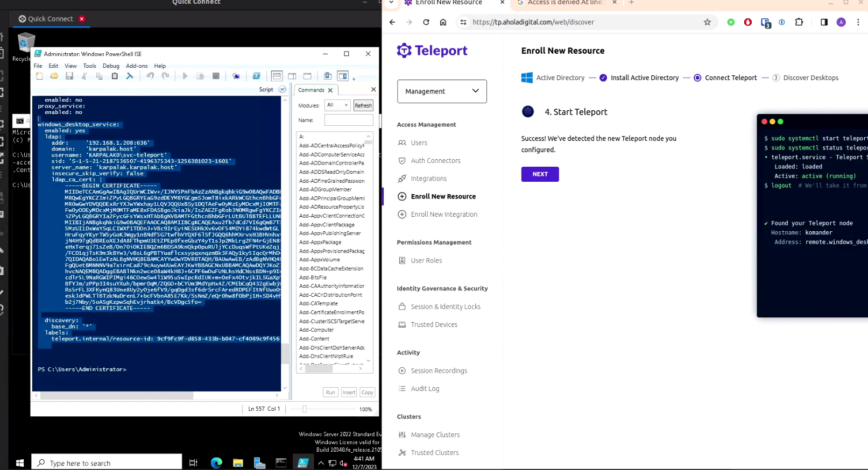Screen dimensions: 868x470
Task: Click the browser address bar URL
Action: (533, 22)
